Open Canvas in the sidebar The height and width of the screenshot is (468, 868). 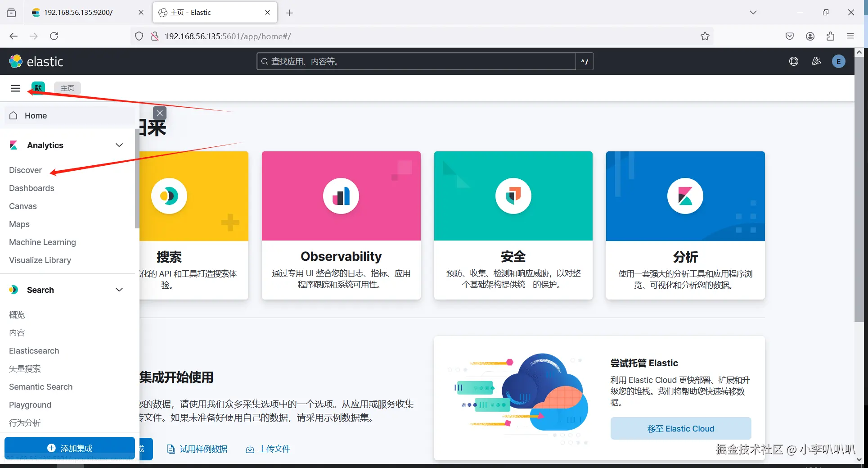coord(23,206)
